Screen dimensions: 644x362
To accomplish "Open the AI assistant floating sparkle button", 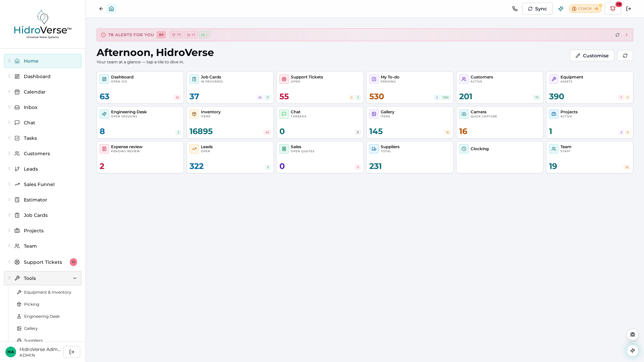I will tap(632, 350).
